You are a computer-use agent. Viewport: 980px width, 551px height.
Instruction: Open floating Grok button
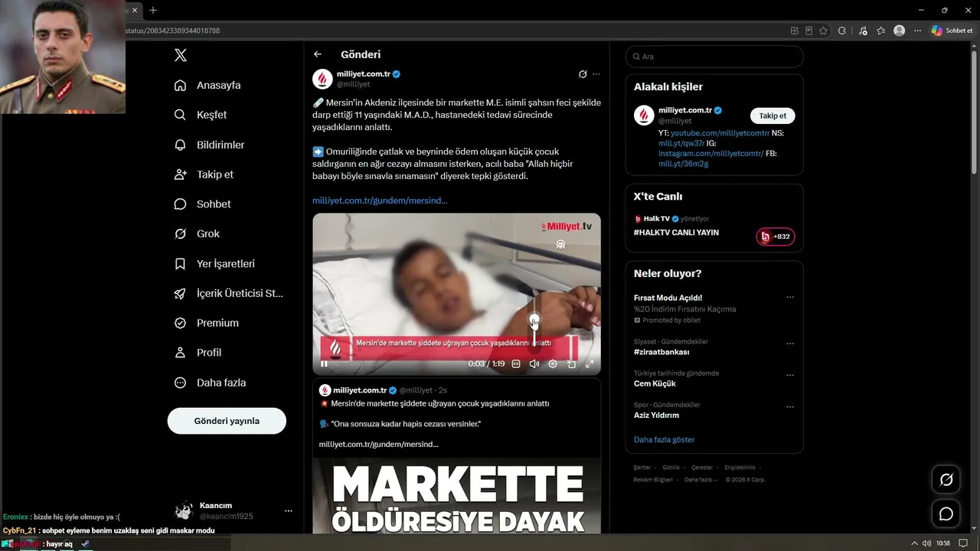click(946, 480)
